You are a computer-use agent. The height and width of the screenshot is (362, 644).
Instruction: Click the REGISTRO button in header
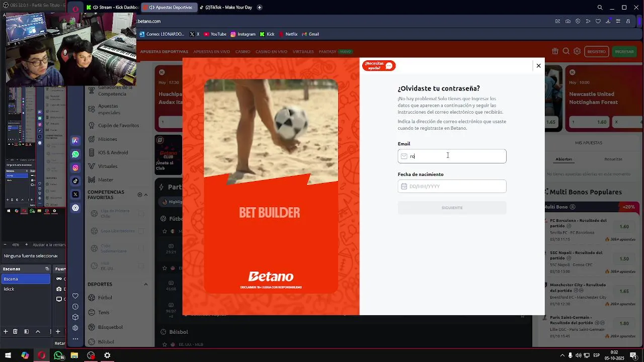tap(596, 51)
